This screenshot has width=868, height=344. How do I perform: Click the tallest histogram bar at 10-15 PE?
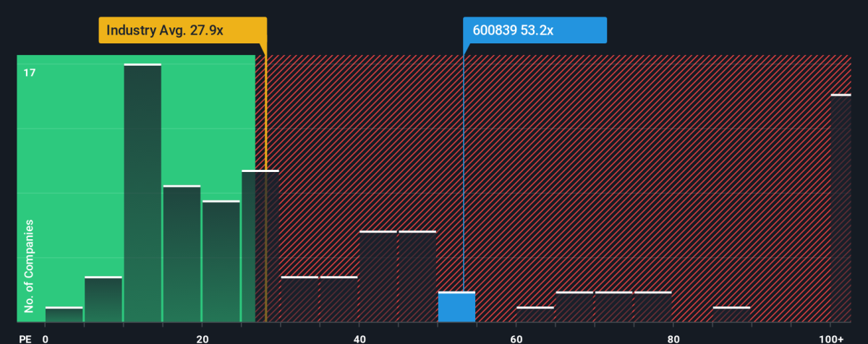142,193
